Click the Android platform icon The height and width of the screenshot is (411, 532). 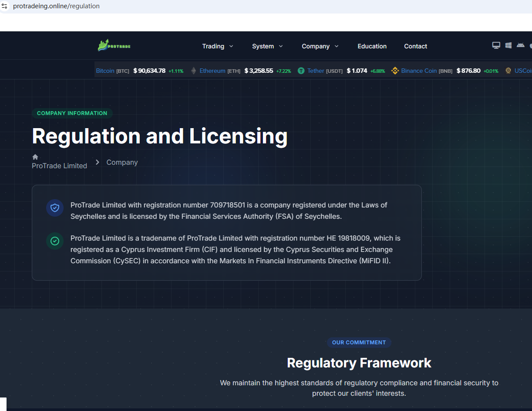(x=520, y=45)
